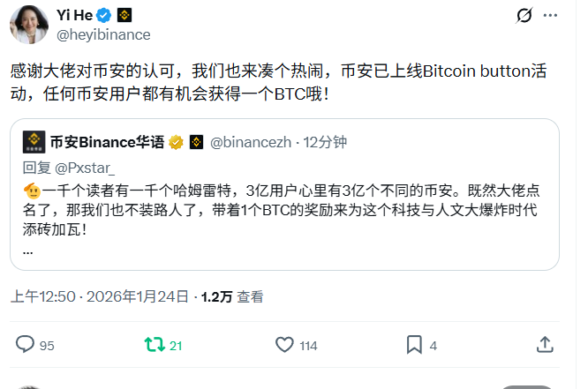The image size is (588, 389).
Task: Toggle the bookmark icon showing 4
Action: [x=412, y=345]
